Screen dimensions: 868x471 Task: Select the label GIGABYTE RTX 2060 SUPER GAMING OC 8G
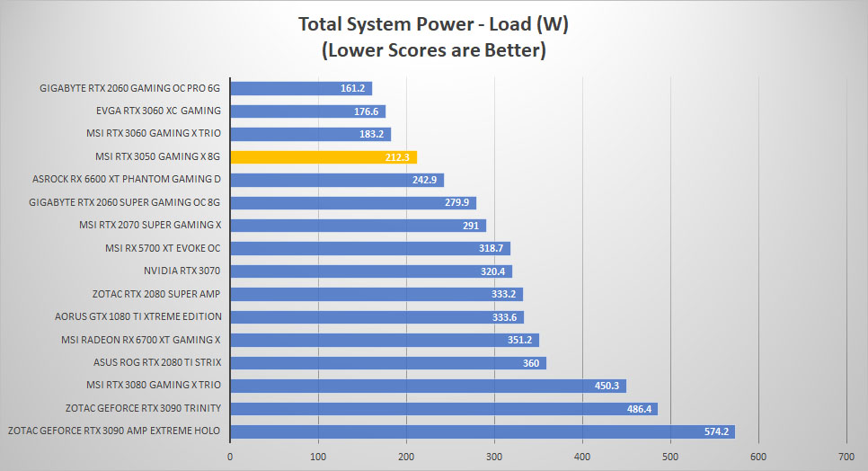tap(125, 202)
